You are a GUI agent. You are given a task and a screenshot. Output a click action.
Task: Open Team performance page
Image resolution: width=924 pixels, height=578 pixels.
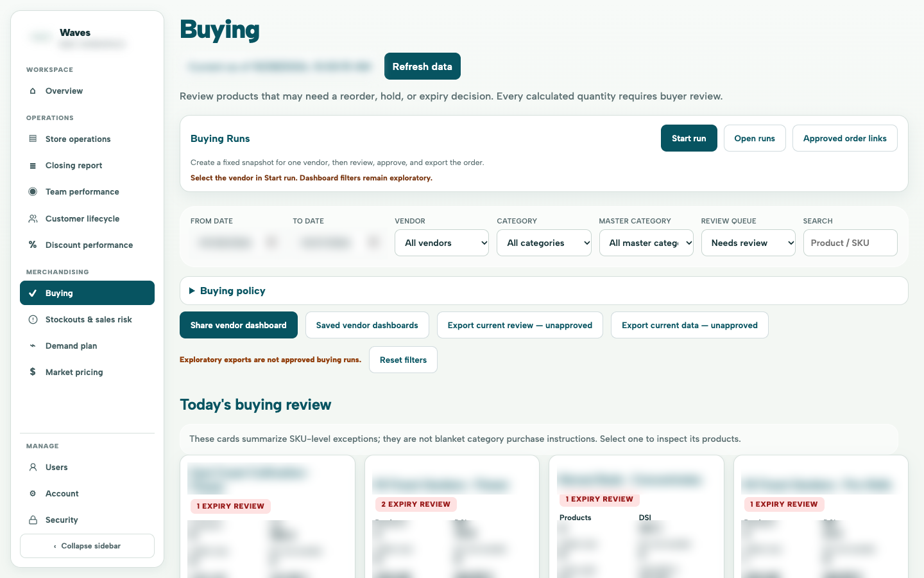click(87, 192)
